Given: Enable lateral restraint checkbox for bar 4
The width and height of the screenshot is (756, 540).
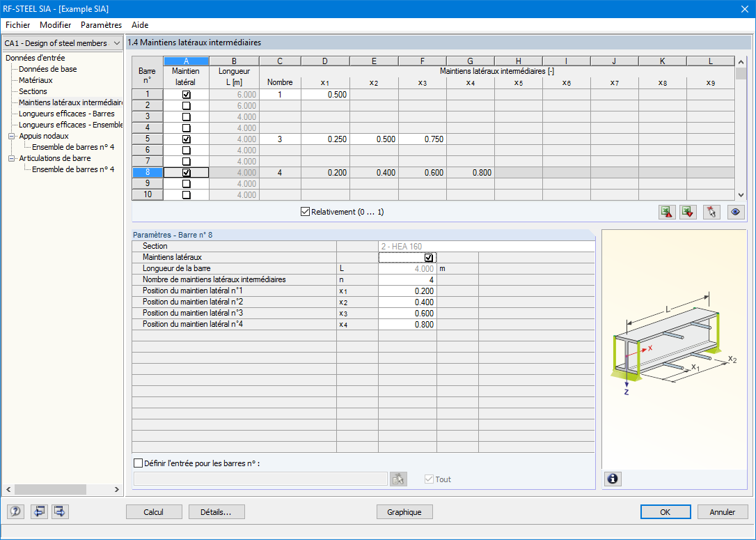Looking at the screenshot, I should (x=186, y=128).
